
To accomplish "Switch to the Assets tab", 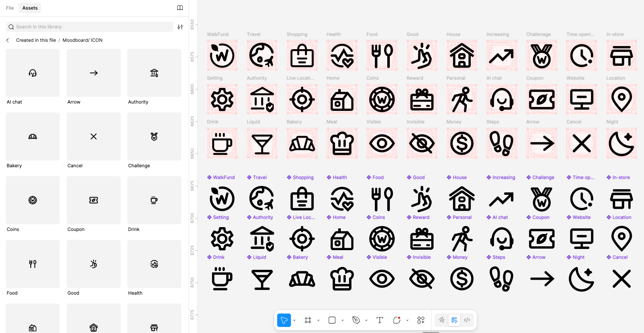I will point(30,8).
